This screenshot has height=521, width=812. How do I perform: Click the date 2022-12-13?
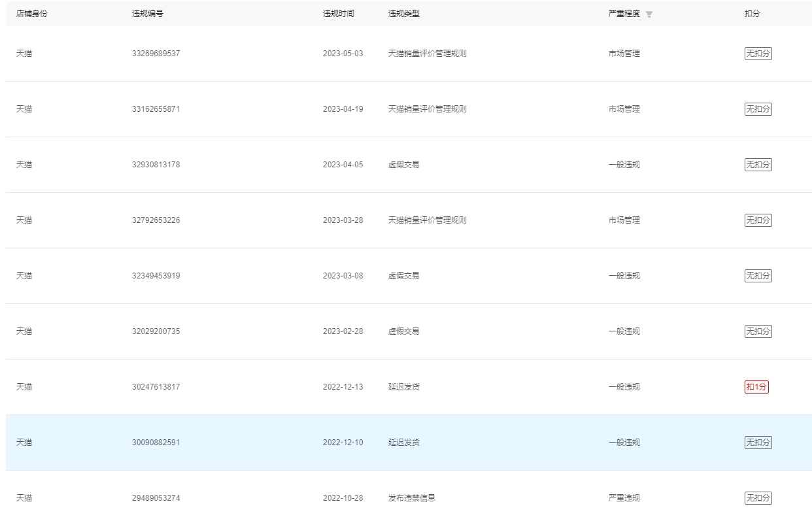coord(343,387)
